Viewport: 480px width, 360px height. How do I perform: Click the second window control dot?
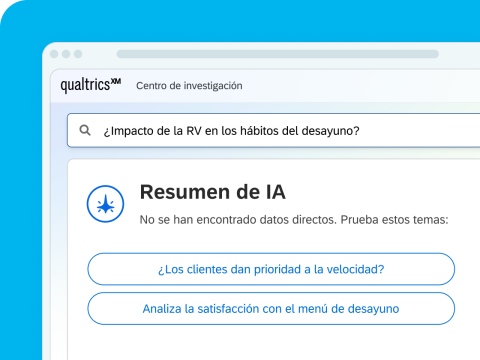(66, 54)
